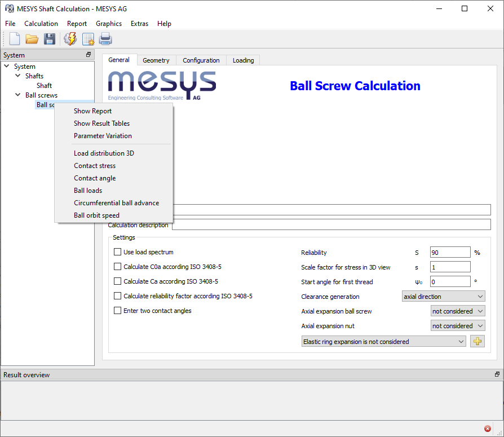This screenshot has height=437, width=504.
Task: Choose Show Report in the context menu
Action: pyautogui.click(x=92, y=111)
